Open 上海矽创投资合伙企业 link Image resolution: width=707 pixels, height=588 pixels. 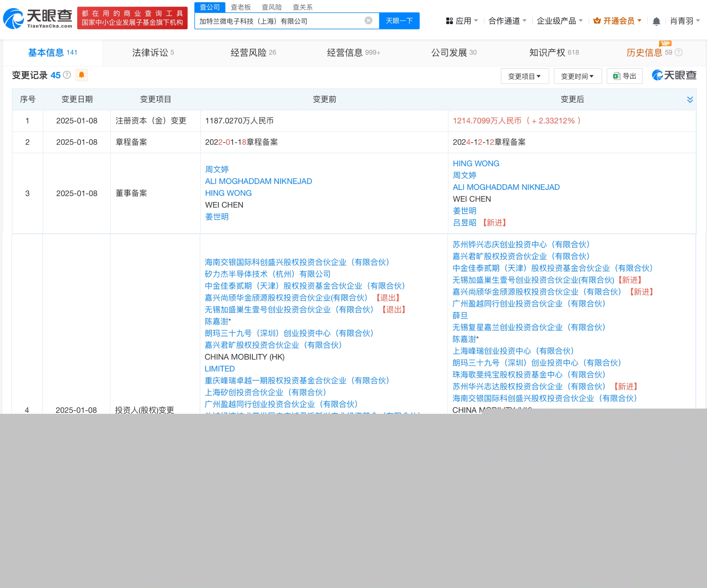point(265,392)
